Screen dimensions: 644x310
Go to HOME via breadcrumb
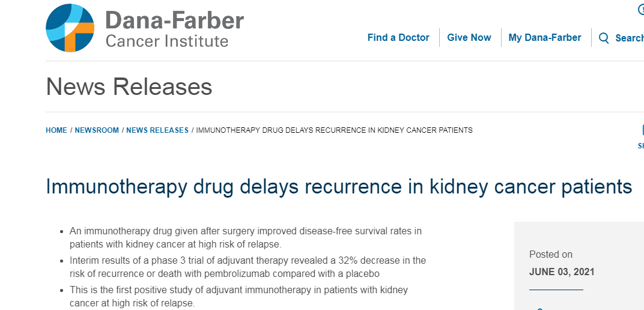tap(56, 130)
